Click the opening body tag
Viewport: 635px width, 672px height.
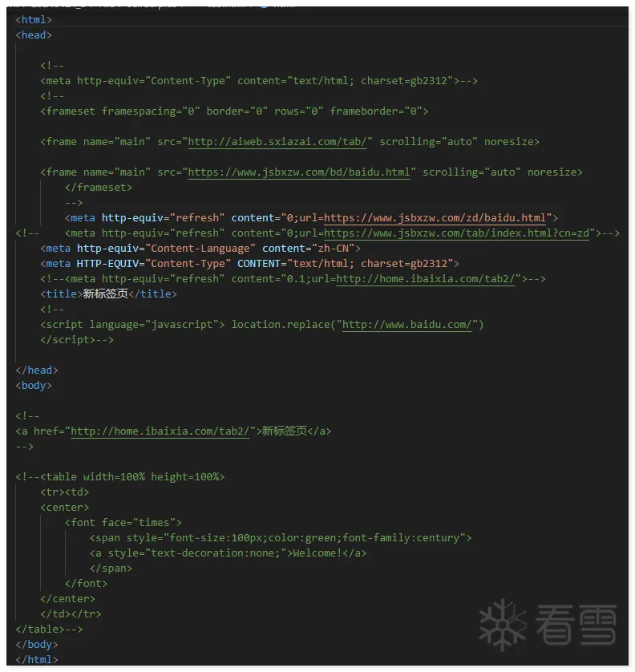click(x=34, y=386)
